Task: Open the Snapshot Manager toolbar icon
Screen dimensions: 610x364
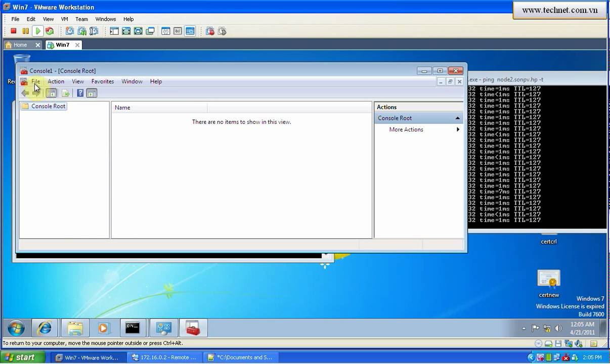Action: tap(94, 31)
